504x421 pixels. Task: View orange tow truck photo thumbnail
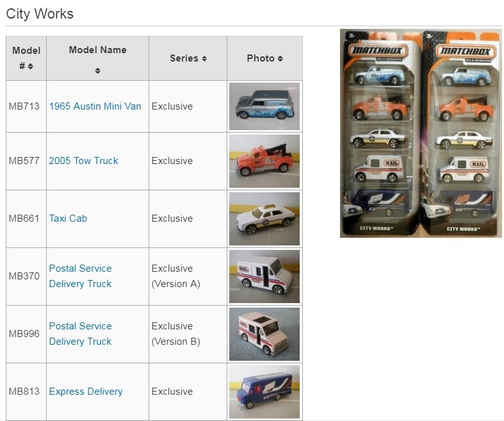[264, 161]
